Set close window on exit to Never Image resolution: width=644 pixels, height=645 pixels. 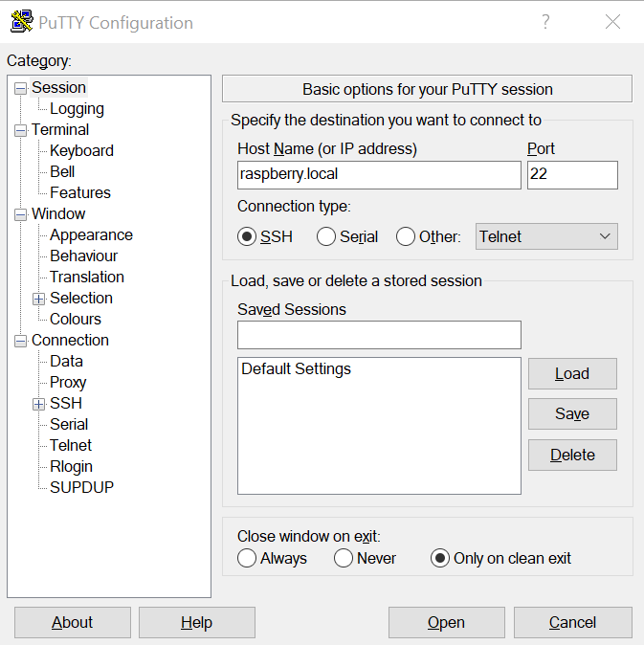tap(344, 558)
